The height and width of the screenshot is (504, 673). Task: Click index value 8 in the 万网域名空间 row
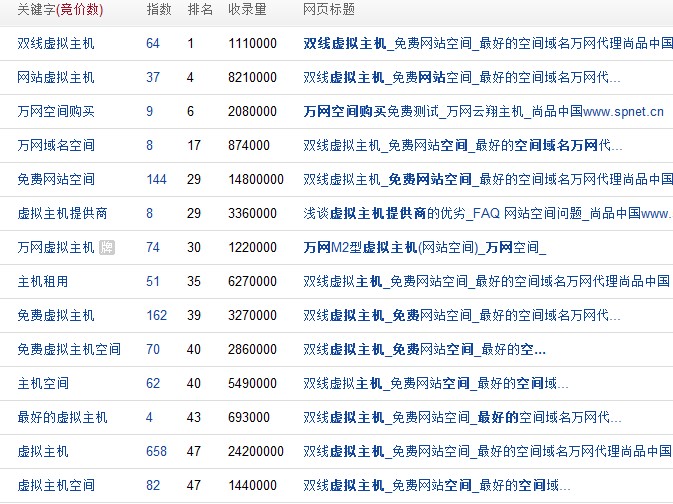pos(149,145)
